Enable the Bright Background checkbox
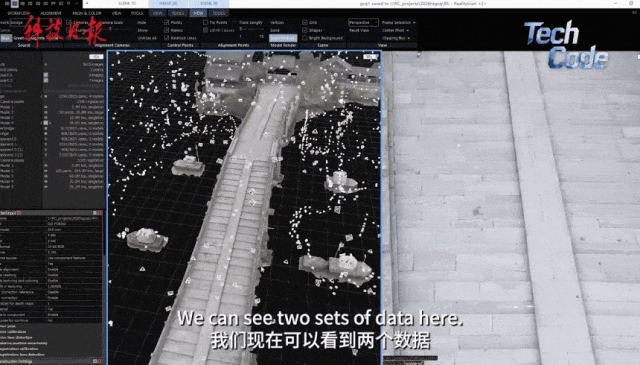The height and width of the screenshot is (365, 640). 305,38
